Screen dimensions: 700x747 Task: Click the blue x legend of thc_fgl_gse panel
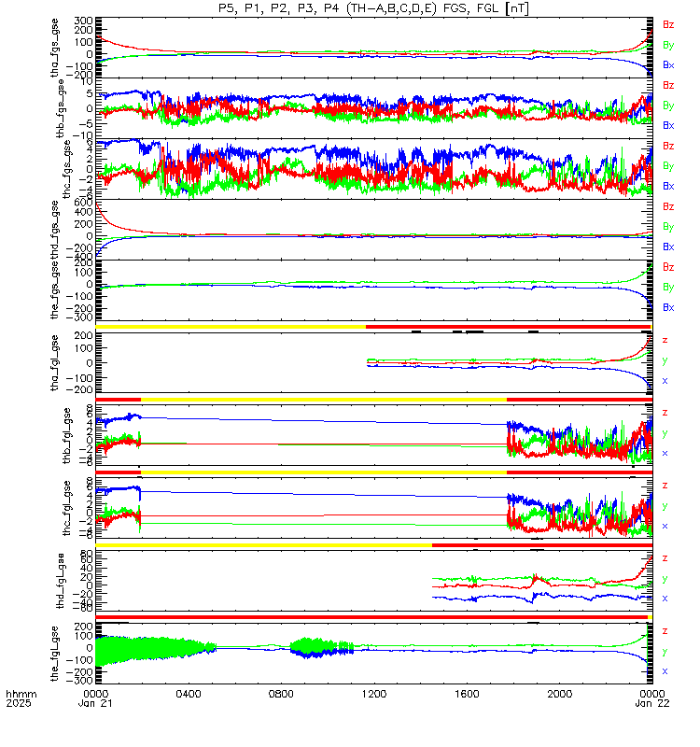tap(665, 527)
